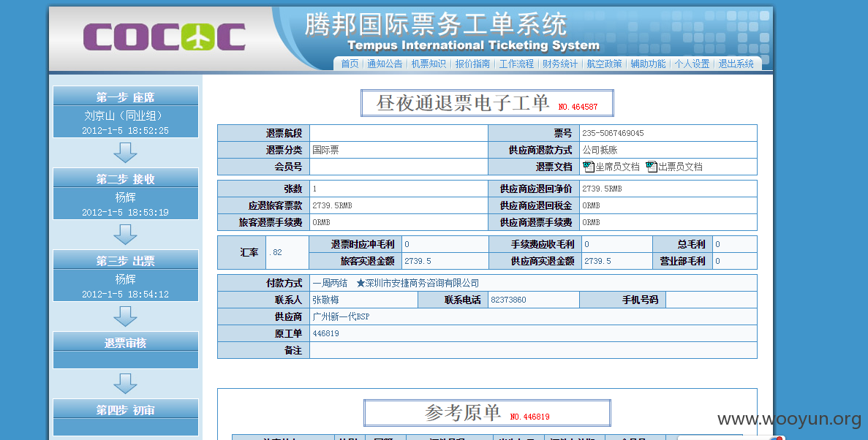Open the 机票知识 menu
This screenshot has width=868, height=440.
point(429,64)
